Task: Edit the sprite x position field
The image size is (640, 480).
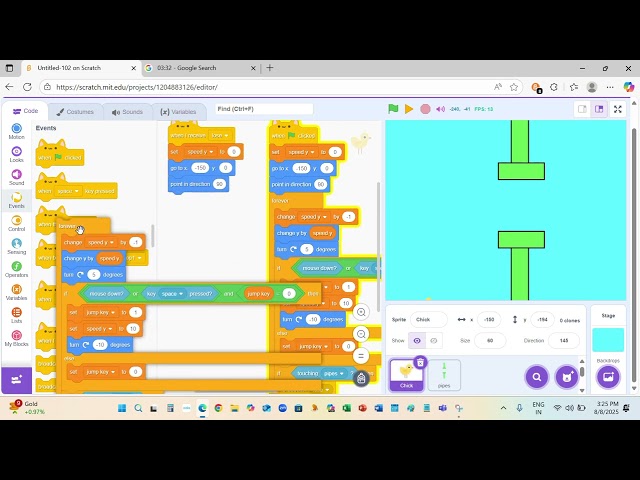Action: tap(489, 320)
